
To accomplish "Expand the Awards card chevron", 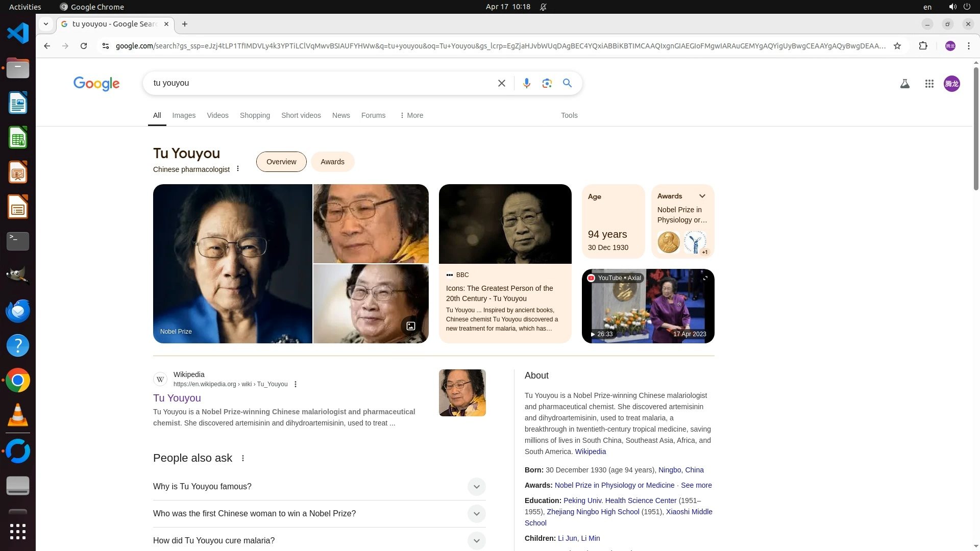I will [x=702, y=196].
